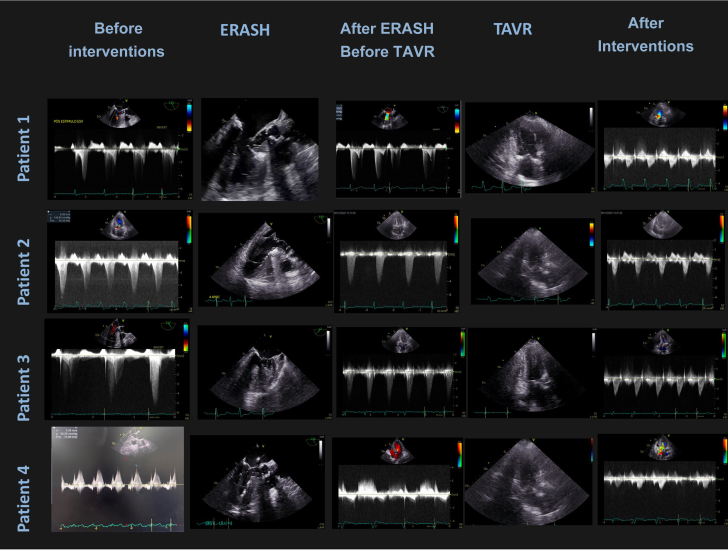Click the "After ERASH Before TAVR" heading
Screen dimensions: 728x550
pyautogui.click(x=387, y=40)
